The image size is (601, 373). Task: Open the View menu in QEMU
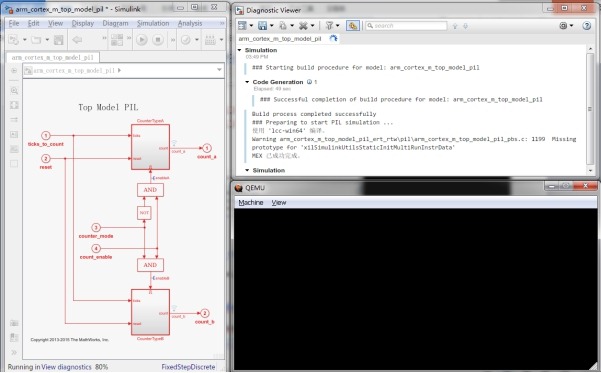[x=279, y=202]
